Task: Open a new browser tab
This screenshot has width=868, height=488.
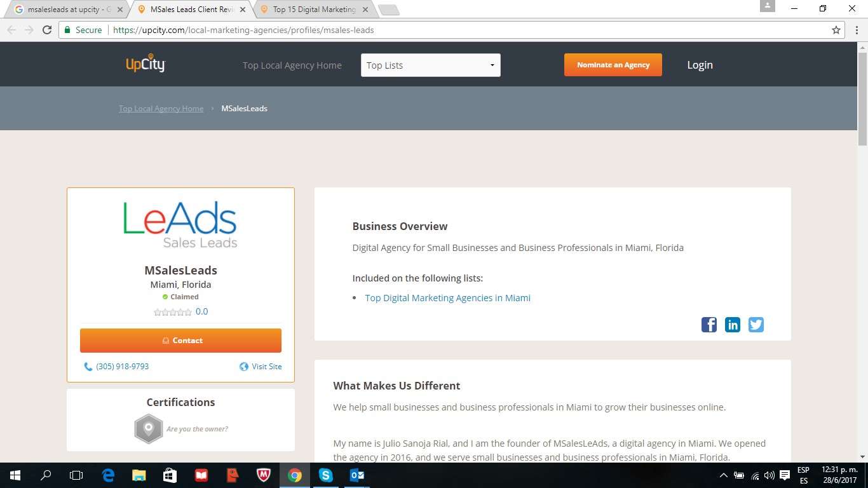Action: click(388, 10)
